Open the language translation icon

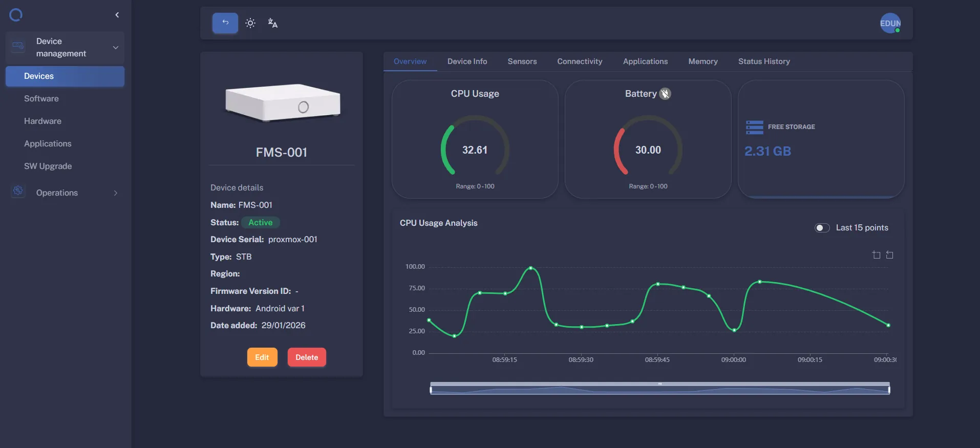(x=272, y=23)
